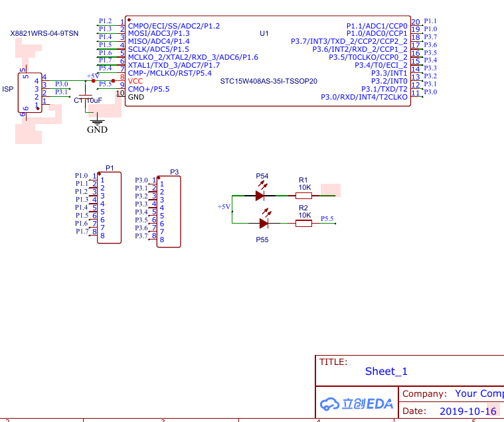Click pin name P1.1/ADC1/CCP0
Screen dimensions: 504x422
click(377, 26)
